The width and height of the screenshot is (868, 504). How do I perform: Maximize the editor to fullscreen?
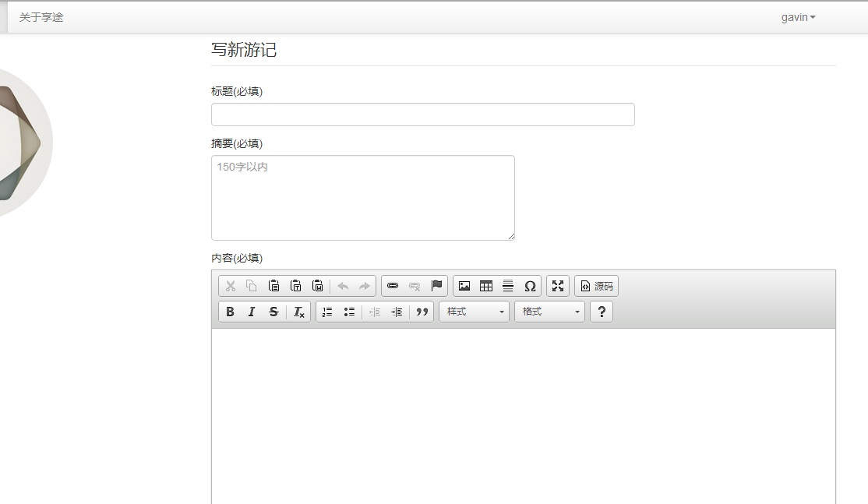[558, 286]
